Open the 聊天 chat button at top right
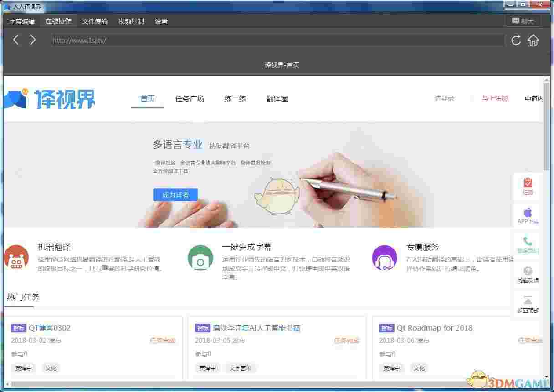 pos(523,20)
